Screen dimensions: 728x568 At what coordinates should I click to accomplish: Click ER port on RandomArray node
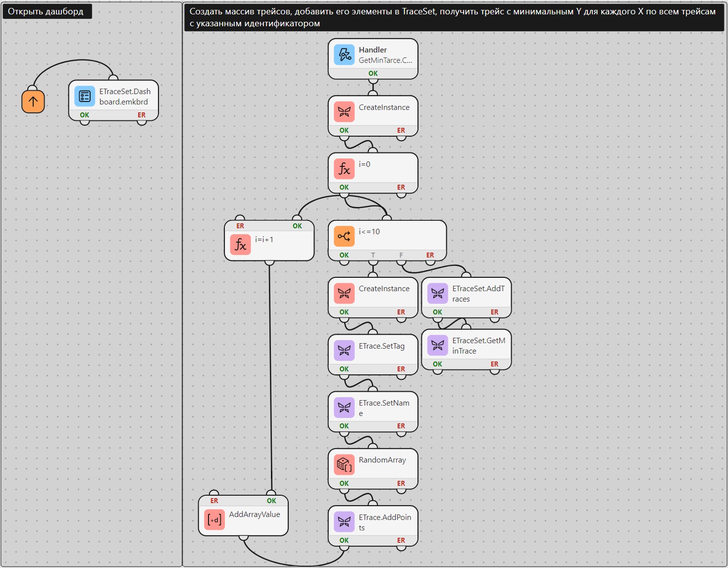pyautogui.click(x=401, y=483)
